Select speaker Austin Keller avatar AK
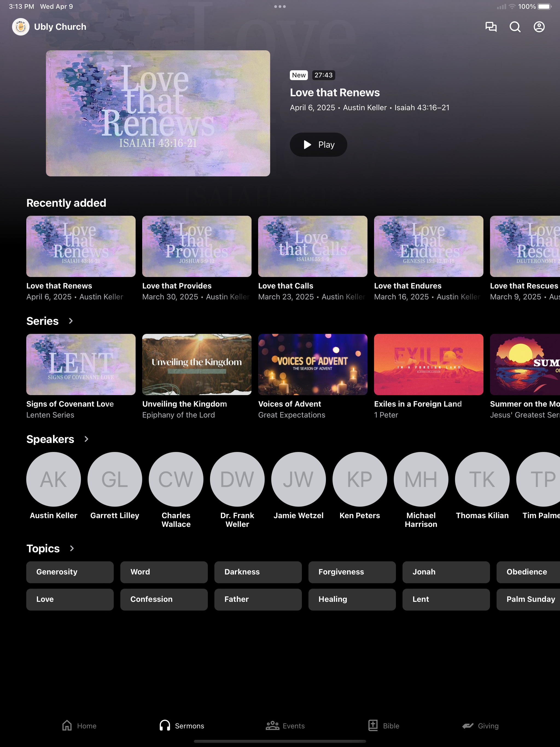 (x=53, y=479)
